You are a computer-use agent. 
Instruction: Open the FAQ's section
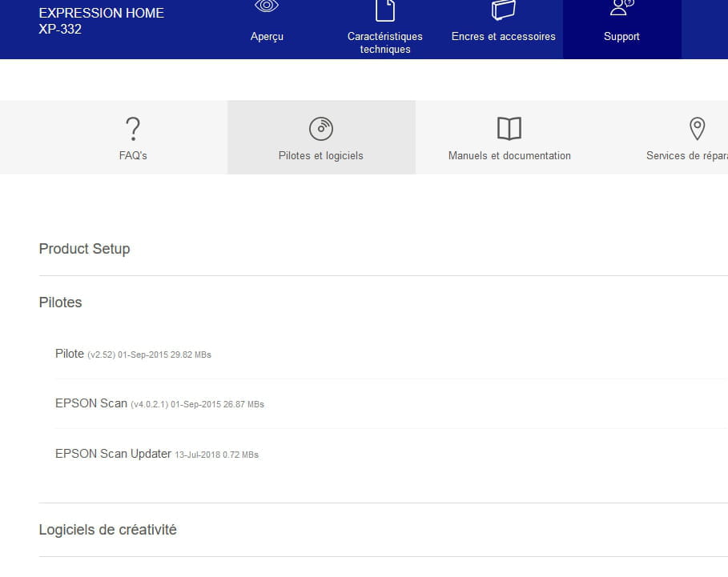(x=133, y=155)
